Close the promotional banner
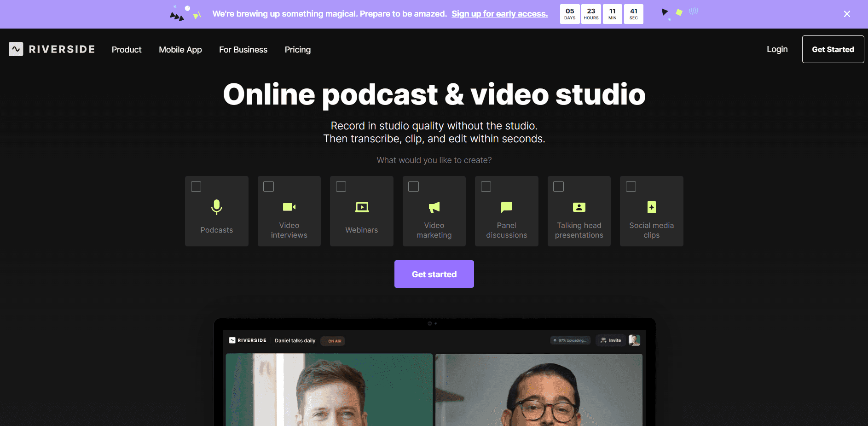 pyautogui.click(x=847, y=14)
